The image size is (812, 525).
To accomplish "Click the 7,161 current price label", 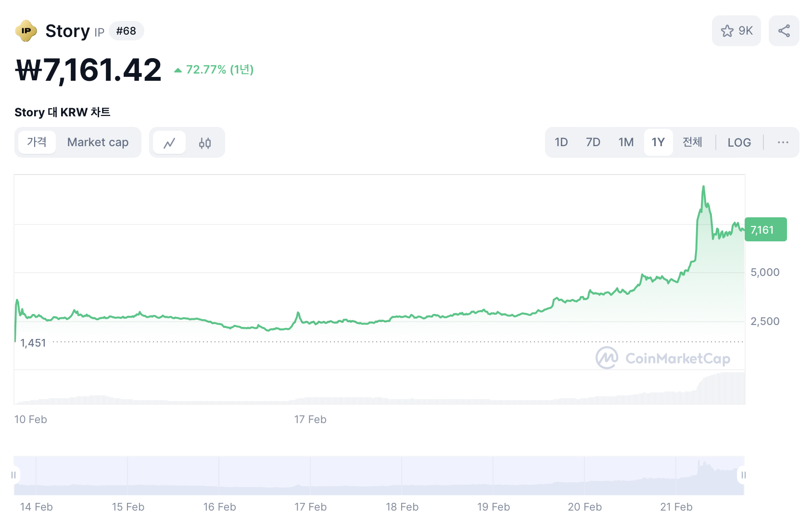I will point(765,230).
